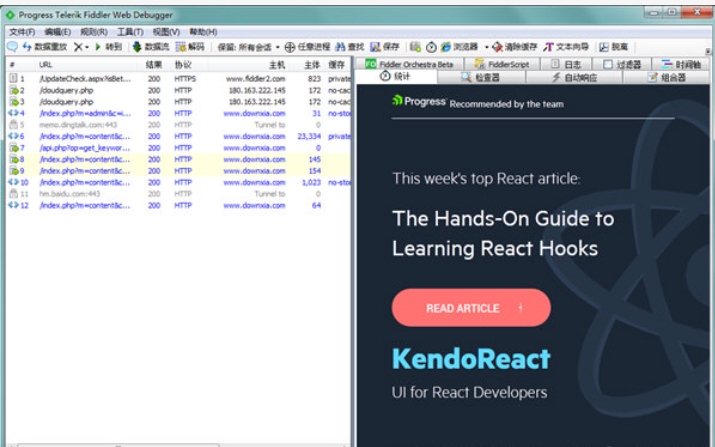Open the dropdown arrow next to the X remove icon
This screenshot has height=447, width=715.
pos(87,47)
